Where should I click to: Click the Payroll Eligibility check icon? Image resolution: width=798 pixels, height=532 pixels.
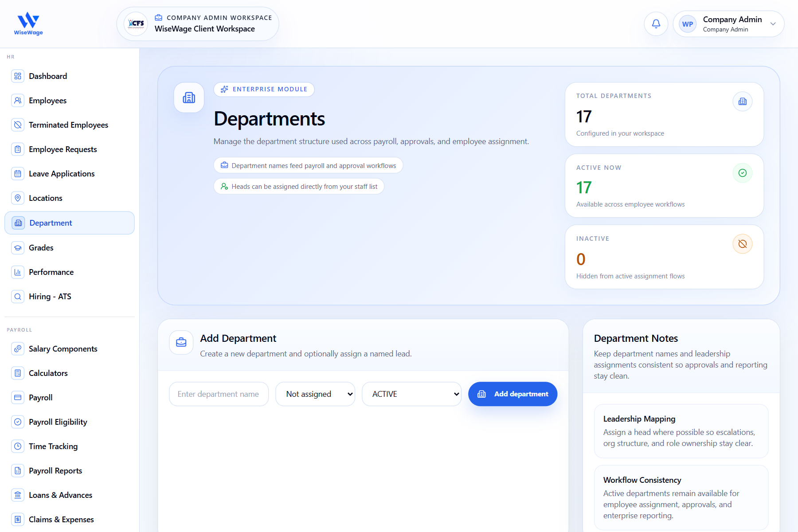(18, 422)
